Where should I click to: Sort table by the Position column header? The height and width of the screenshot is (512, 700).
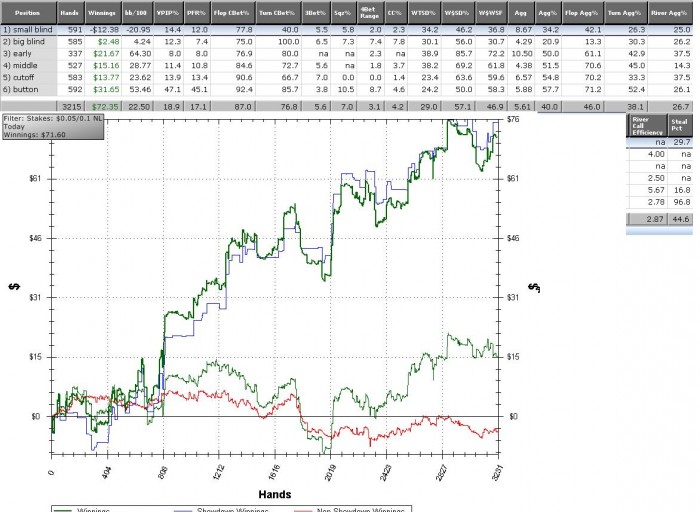click(28, 12)
